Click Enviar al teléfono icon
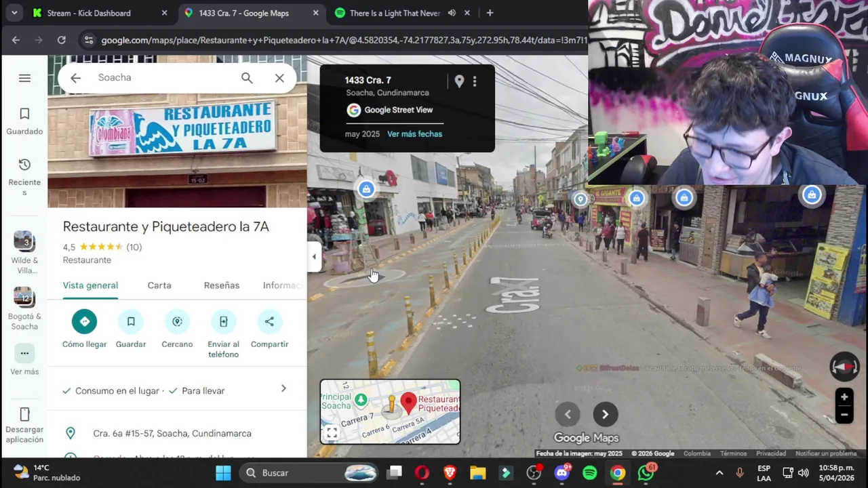 tap(223, 321)
